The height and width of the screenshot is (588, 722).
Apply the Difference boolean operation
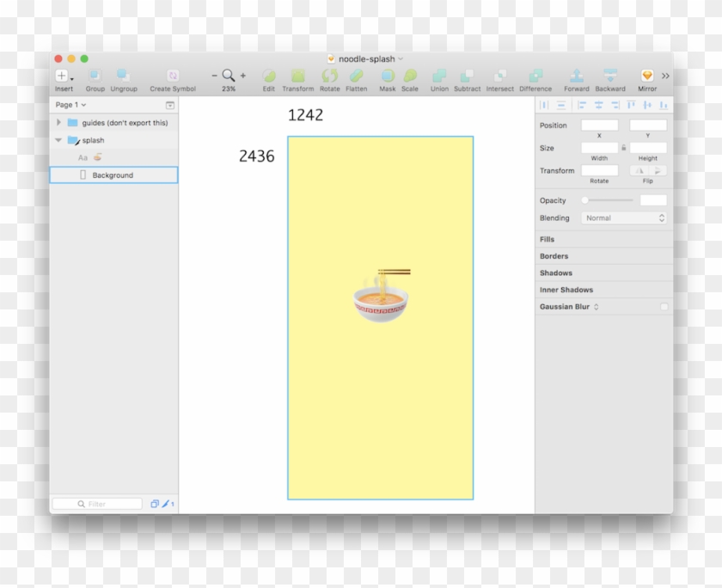point(535,76)
